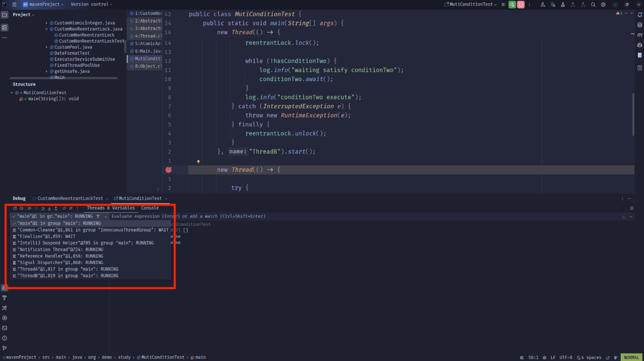This screenshot has height=361, width=644.
Task: Open CustomNonReentrantLockTest debug tab
Action: point(70,198)
